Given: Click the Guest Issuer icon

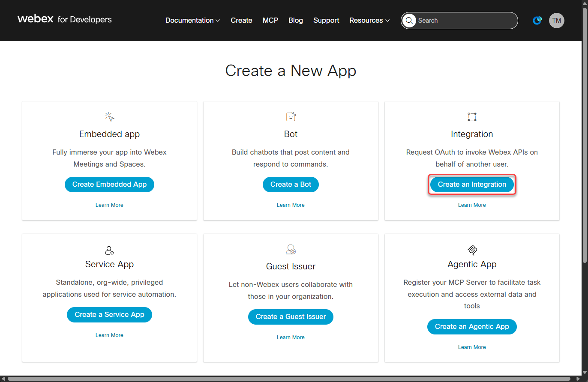Looking at the screenshot, I should point(291,249).
